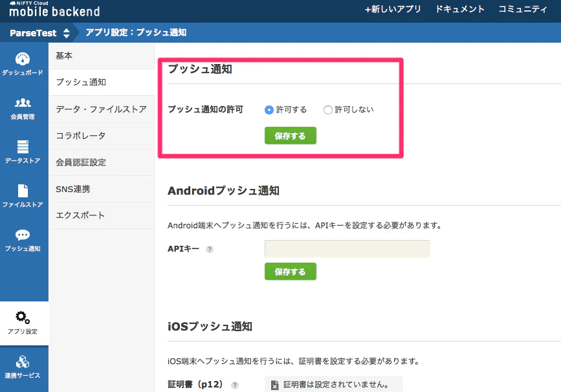Click the APIキー input field
Viewport: 561px width, 392px height.
(347, 248)
